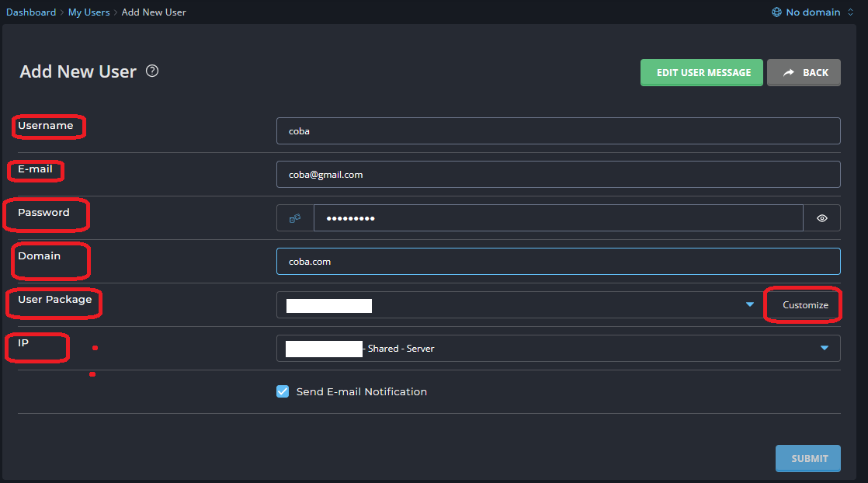Viewport: 868px width, 483px height.
Task: Focus the Username field containing coba
Action: tap(557, 131)
